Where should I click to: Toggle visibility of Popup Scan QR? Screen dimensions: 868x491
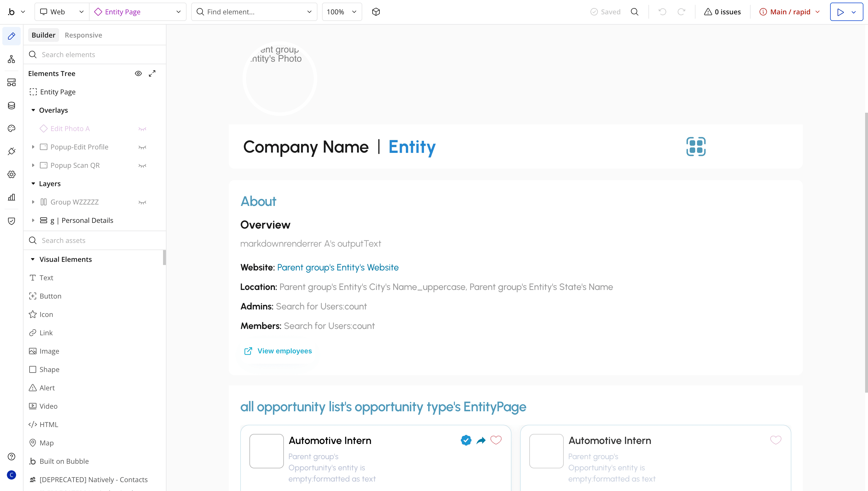pyautogui.click(x=142, y=165)
